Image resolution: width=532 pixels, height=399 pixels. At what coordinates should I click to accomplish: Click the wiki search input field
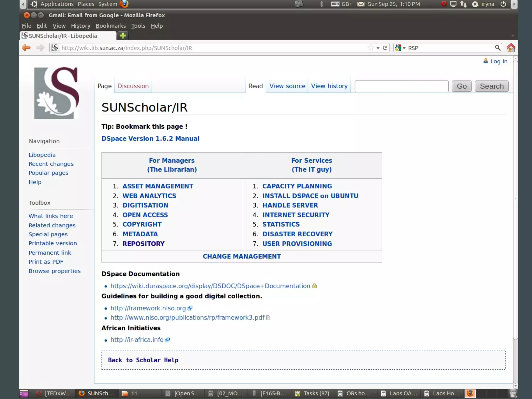pos(401,86)
